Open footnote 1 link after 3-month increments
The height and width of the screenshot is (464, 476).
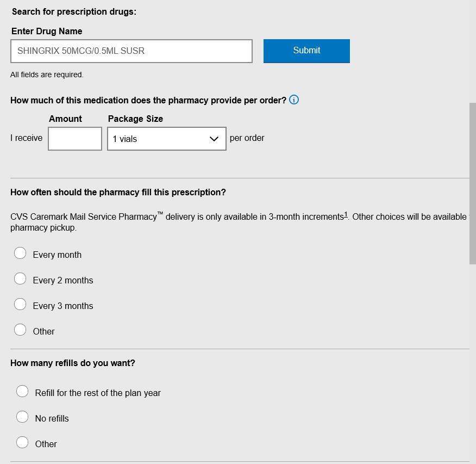(x=346, y=215)
